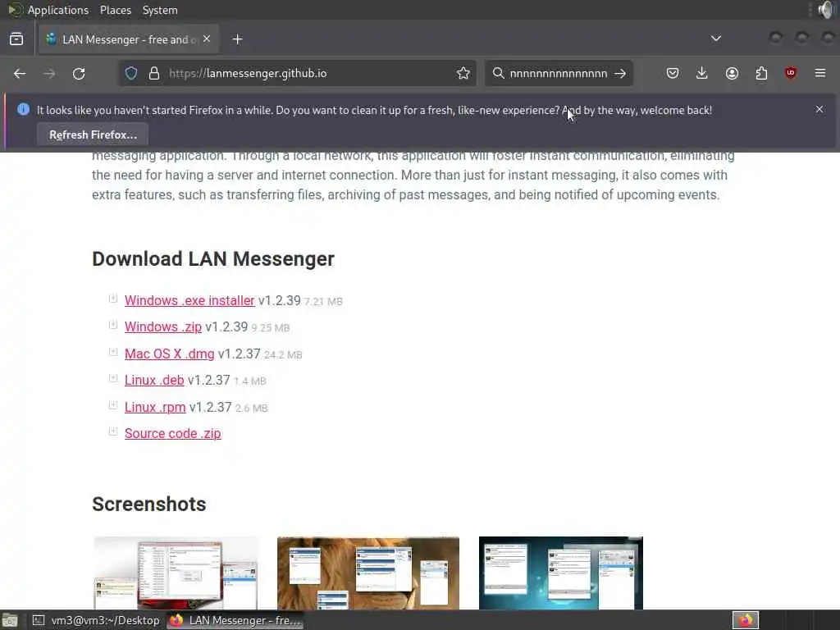The height and width of the screenshot is (630, 840).
Task: Download the Windows .exe installer
Action: pyautogui.click(x=189, y=300)
